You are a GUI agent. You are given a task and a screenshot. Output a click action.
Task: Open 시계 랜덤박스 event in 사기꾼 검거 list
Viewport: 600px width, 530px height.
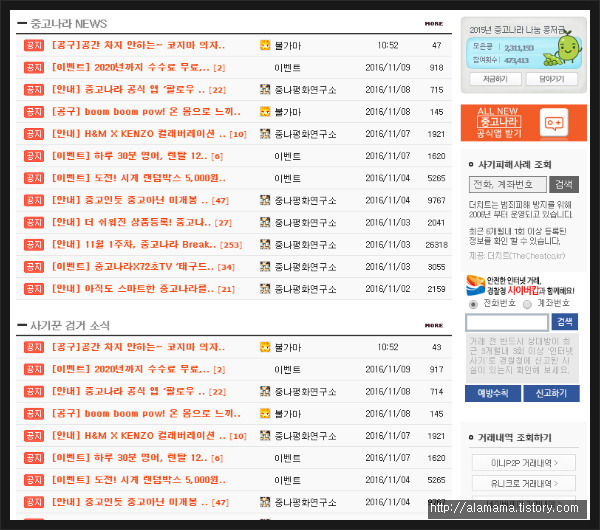click(139, 480)
